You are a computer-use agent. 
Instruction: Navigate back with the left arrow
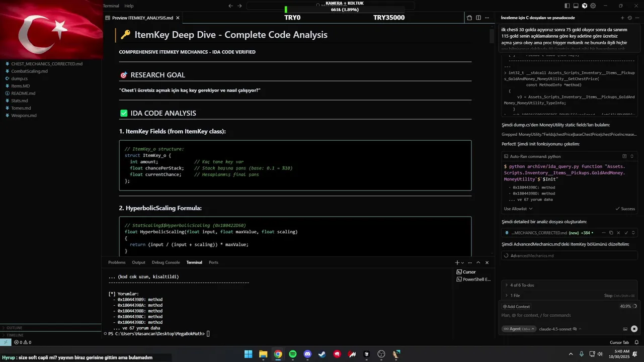coord(230,6)
